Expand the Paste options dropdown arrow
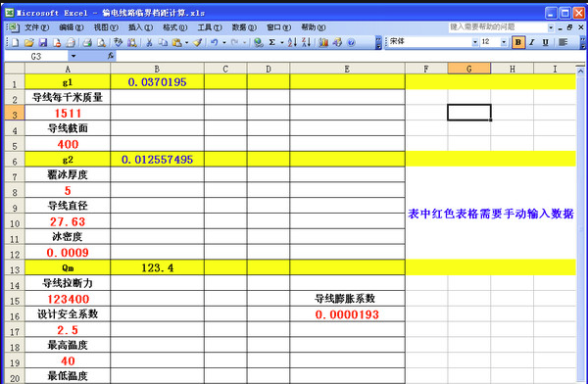The image size is (588, 384). click(x=186, y=42)
